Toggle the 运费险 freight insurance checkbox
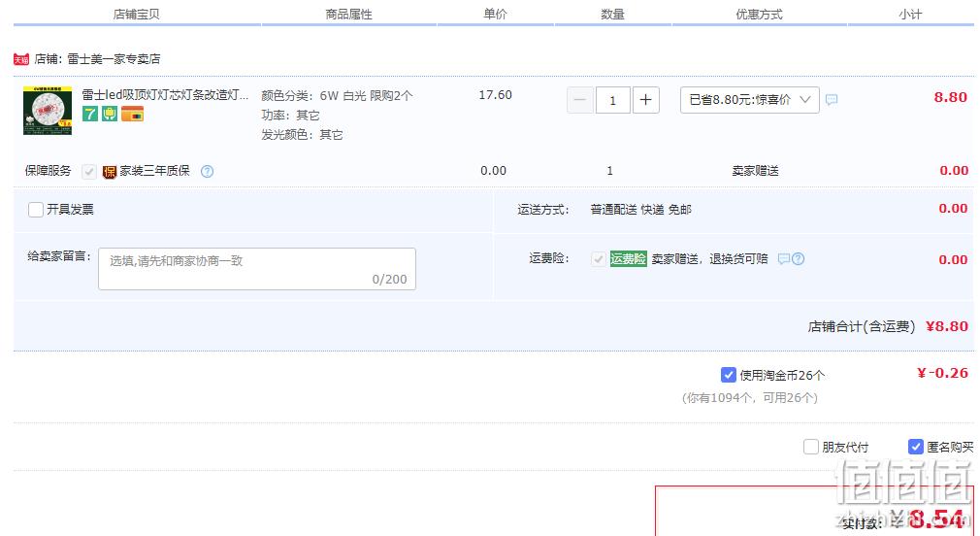This screenshot has height=536, width=980. [x=598, y=259]
